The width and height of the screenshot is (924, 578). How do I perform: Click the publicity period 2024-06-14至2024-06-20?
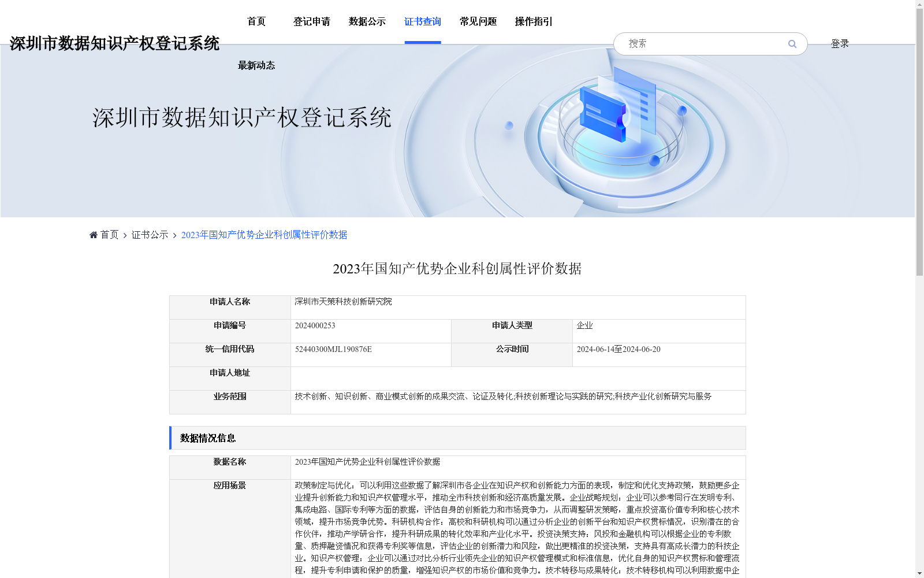(619, 349)
